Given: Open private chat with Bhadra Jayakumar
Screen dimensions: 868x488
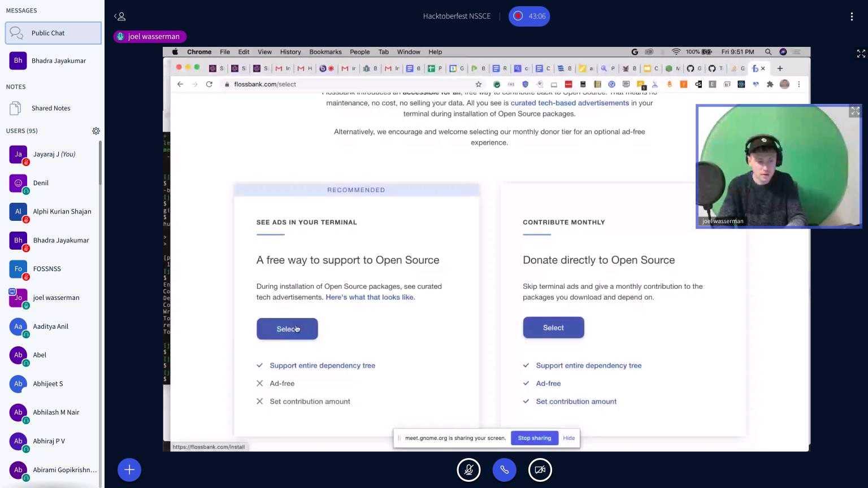Looking at the screenshot, I should click(x=53, y=60).
